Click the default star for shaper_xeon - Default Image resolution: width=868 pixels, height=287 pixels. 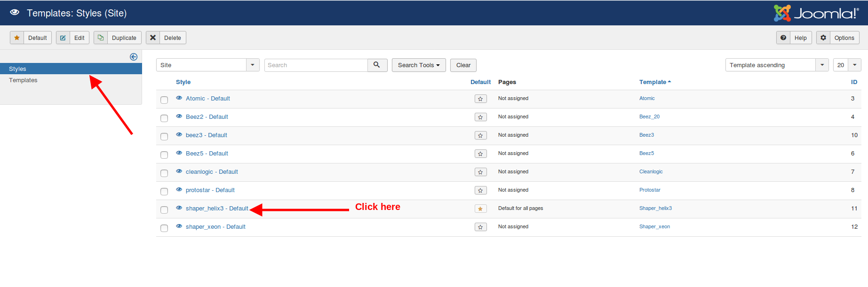(x=480, y=227)
